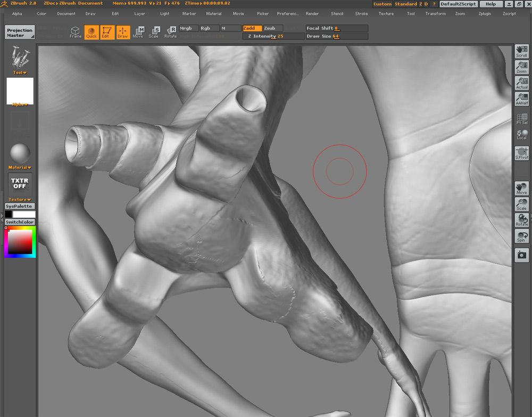Enable Rgb painting mode
Screen dimensions: 532x417
[209, 28]
